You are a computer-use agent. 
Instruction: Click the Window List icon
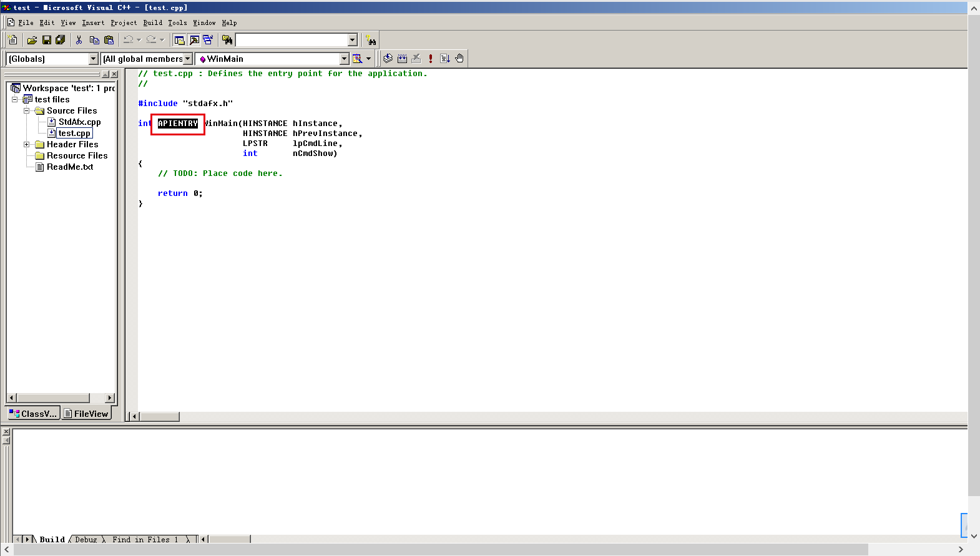pyautogui.click(x=208, y=40)
